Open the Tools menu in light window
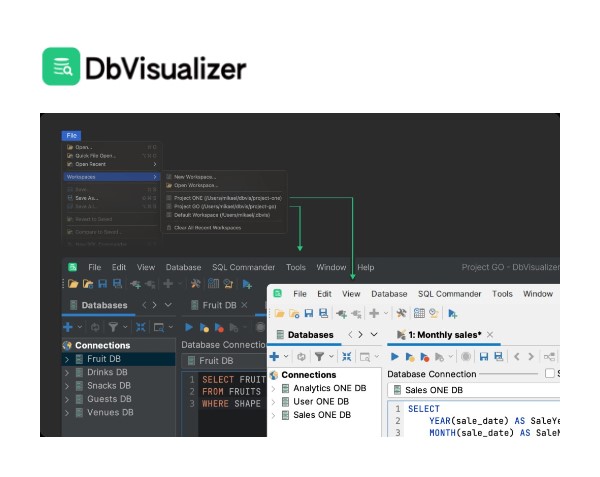The height and width of the screenshot is (477, 600). [502, 294]
